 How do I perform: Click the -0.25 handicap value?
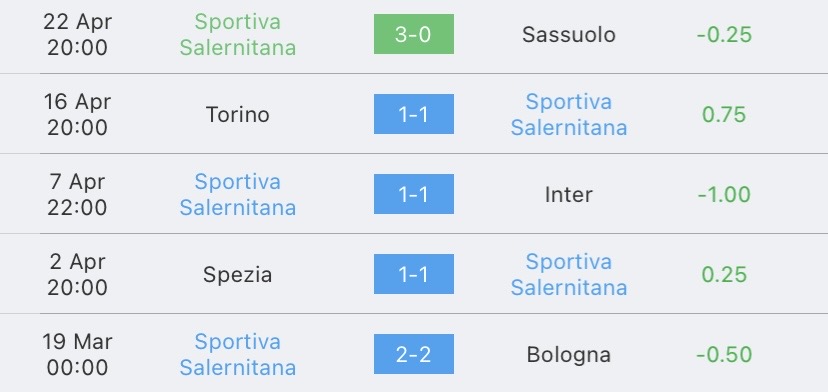tap(724, 35)
